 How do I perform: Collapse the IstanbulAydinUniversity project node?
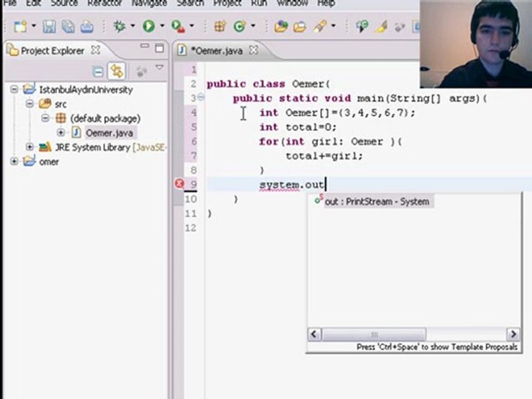coord(14,90)
